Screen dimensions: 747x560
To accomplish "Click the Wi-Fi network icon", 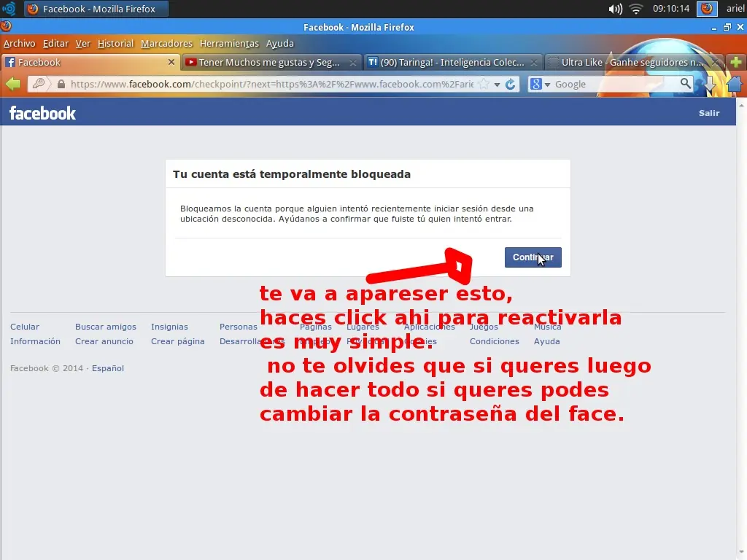I will point(636,9).
